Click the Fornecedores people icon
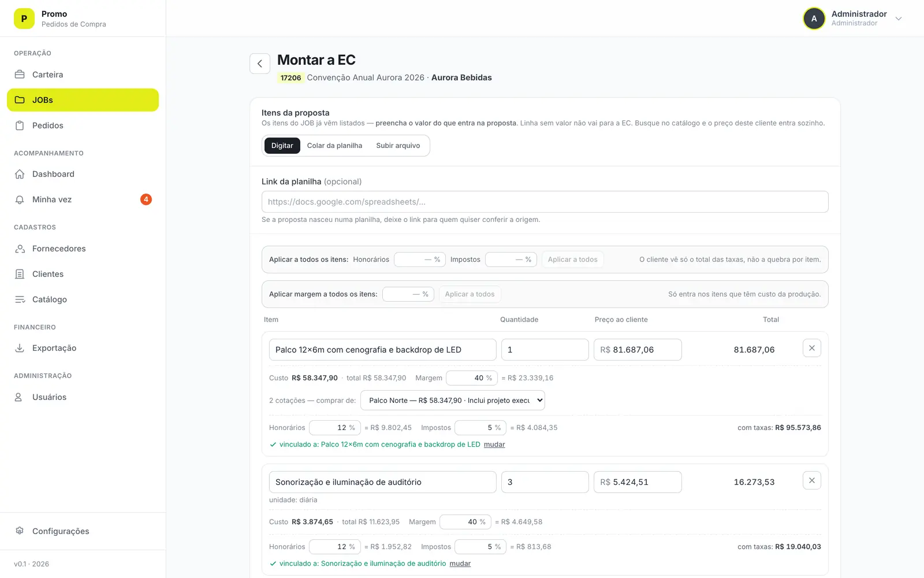 (20, 249)
